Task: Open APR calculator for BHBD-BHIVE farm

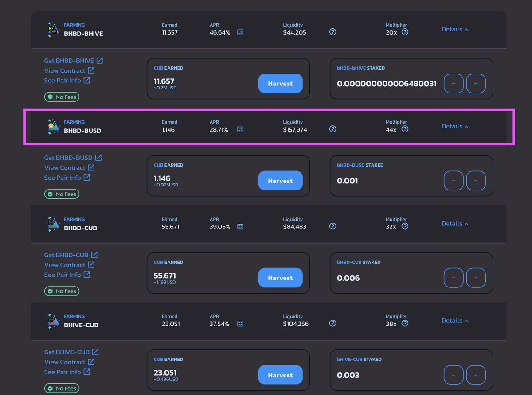Action: click(x=240, y=32)
